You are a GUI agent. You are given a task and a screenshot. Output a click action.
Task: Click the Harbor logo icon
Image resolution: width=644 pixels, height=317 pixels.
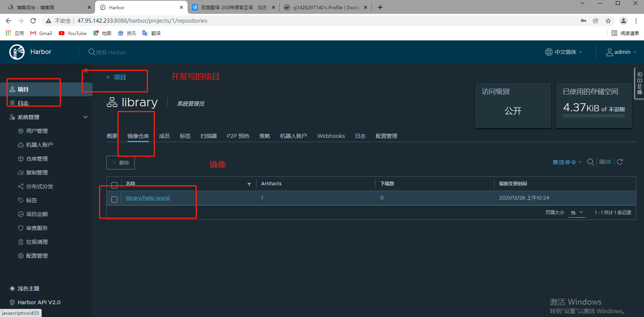click(17, 52)
